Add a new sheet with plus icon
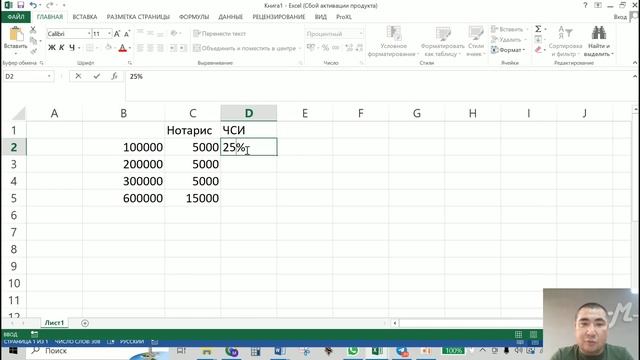640x360 pixels. coord(85,323)
